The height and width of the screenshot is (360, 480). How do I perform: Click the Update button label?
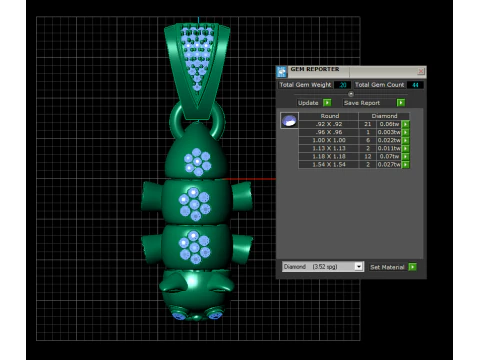click(308, 103)
